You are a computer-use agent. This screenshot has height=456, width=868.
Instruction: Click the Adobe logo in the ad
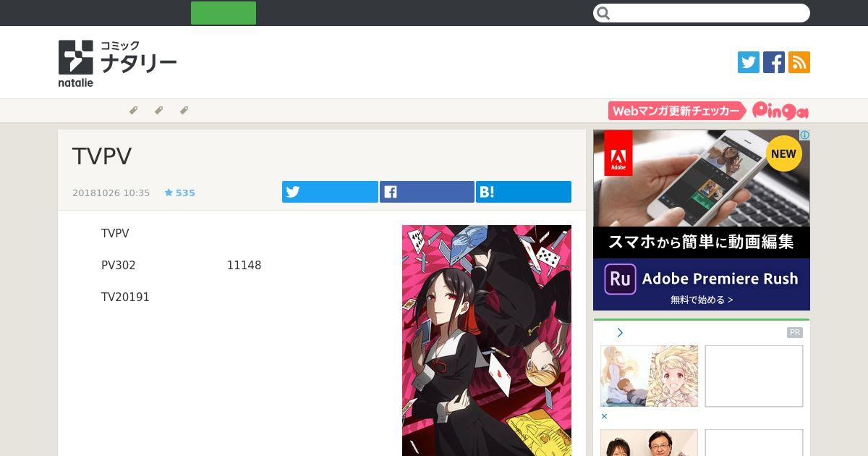point(618,153)
